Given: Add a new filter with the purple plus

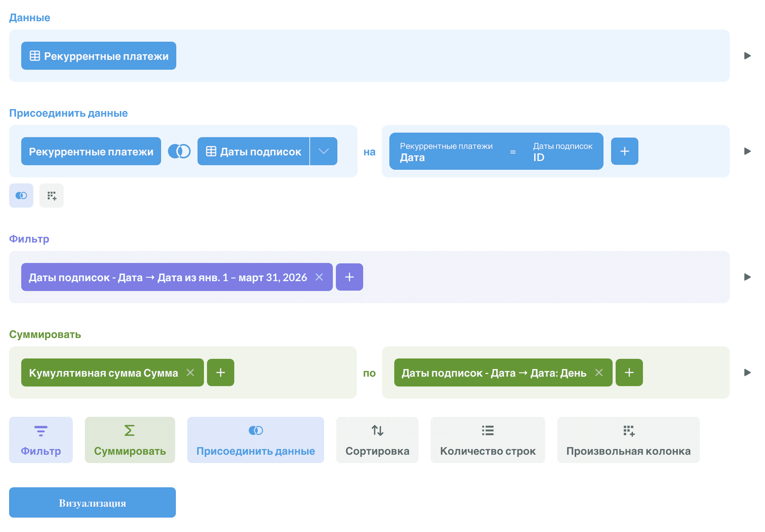Looking at the screenshot, I should [349, 277].
